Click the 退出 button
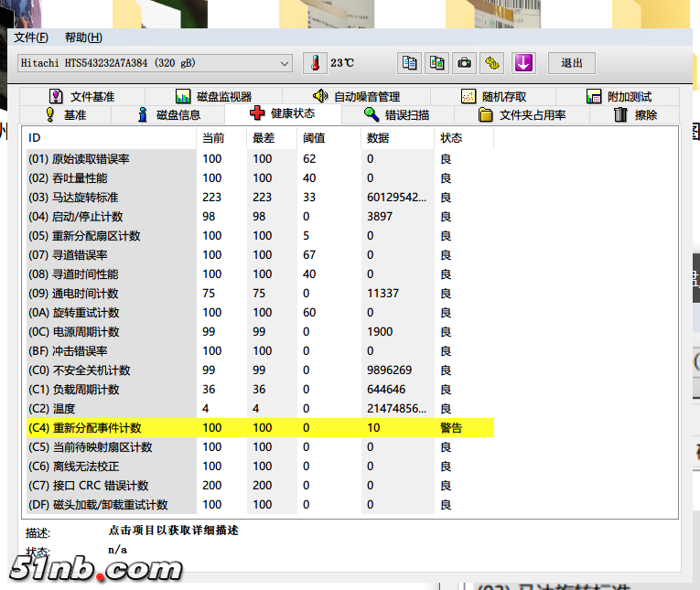This screenshot has height=590, width=700. (572, 63)
